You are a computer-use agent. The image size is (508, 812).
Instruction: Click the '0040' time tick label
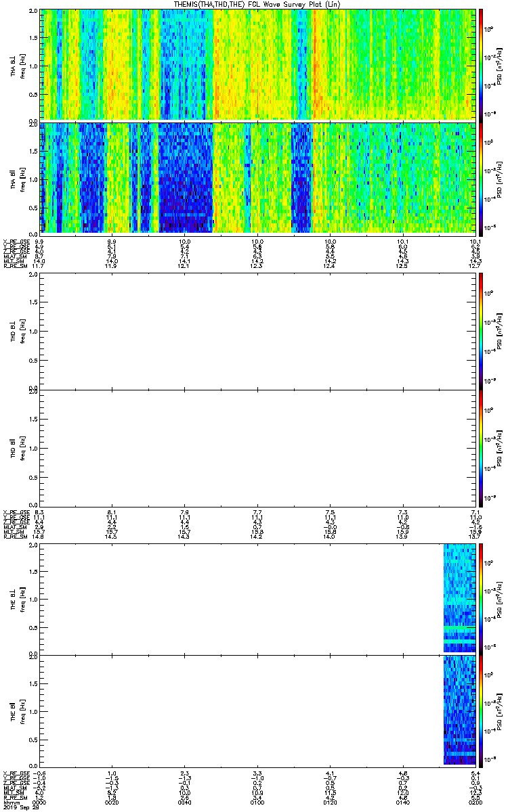point(185,803)
